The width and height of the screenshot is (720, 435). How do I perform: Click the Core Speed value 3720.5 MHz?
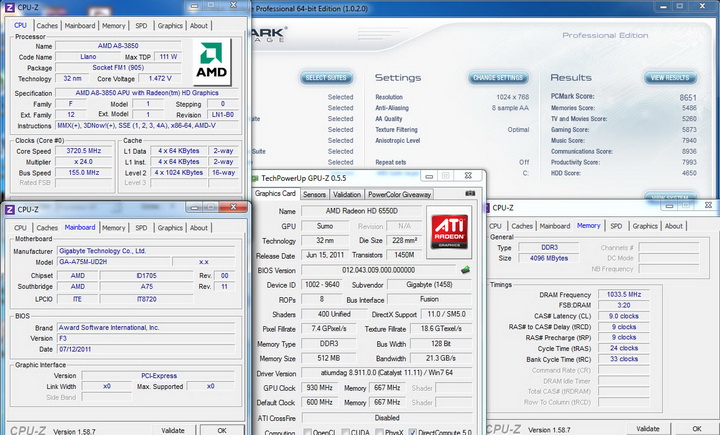point(84,151)
